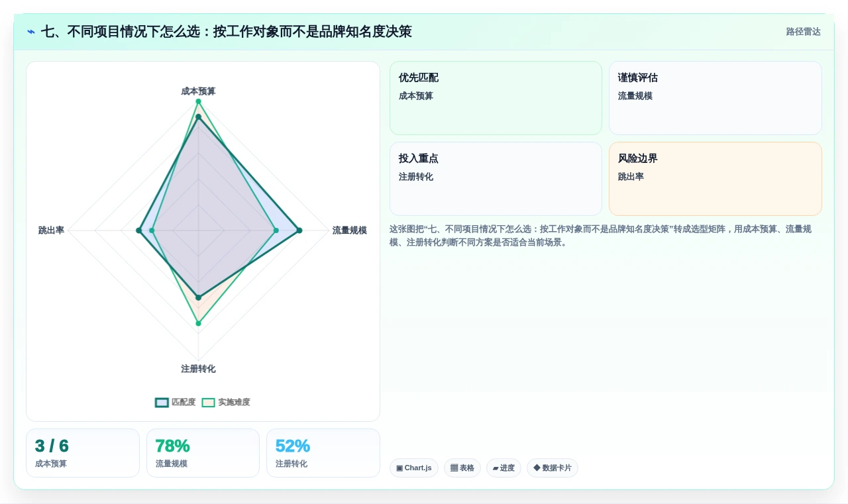Viewport: 848px width, 504px height.
Task: Select the 表格 tag chip
Action: point(462,468)
